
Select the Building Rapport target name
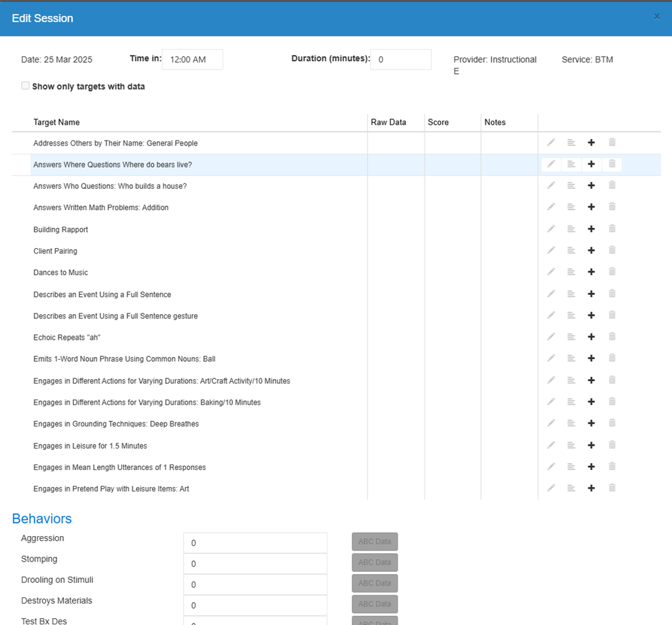[61, 229]
